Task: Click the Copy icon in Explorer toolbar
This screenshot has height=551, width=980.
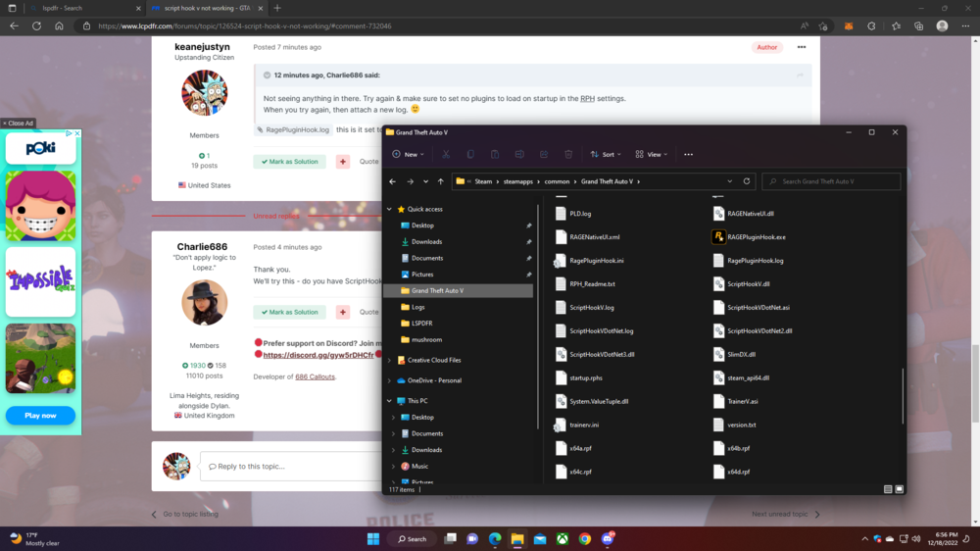Action: click(x=470, y=155)
